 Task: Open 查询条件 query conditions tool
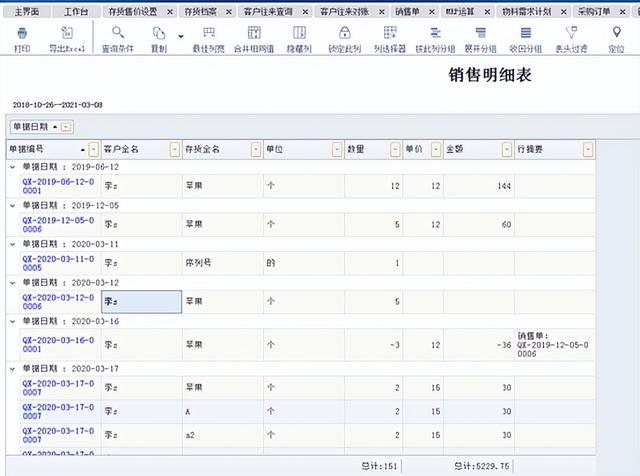pos(119,39)
